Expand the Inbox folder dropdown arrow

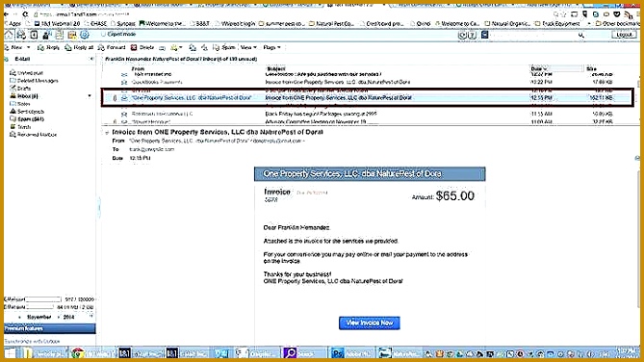click(90, 96)
